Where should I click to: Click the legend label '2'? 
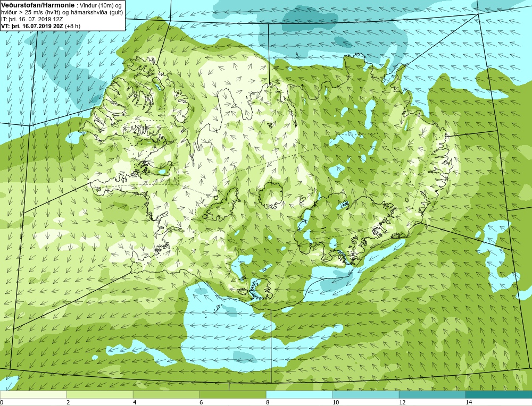pyautogui.click(x=68, y=402)
